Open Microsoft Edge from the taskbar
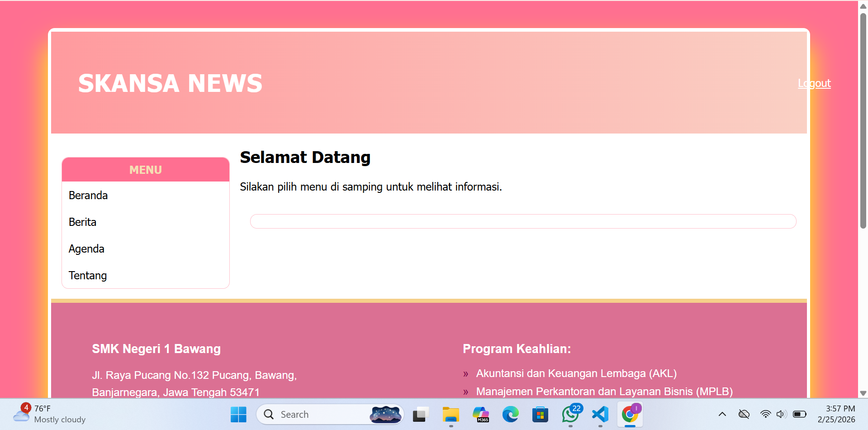Screen dimensions: 868x430 coord(511,414)
